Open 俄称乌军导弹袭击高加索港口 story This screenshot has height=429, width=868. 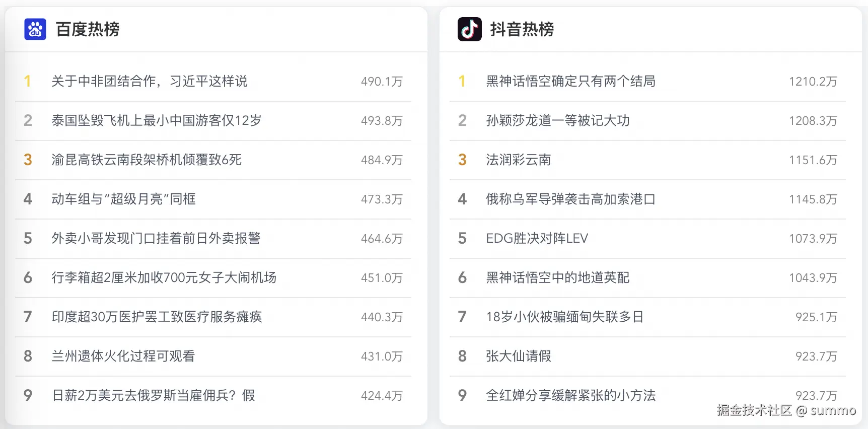pyautogui.click(x=570, y=199)
